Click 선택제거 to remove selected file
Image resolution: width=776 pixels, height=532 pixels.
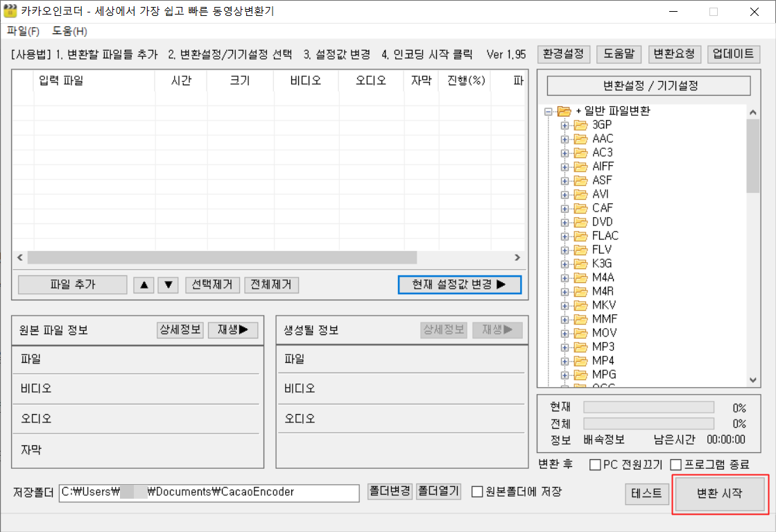[x=212, y=284]
